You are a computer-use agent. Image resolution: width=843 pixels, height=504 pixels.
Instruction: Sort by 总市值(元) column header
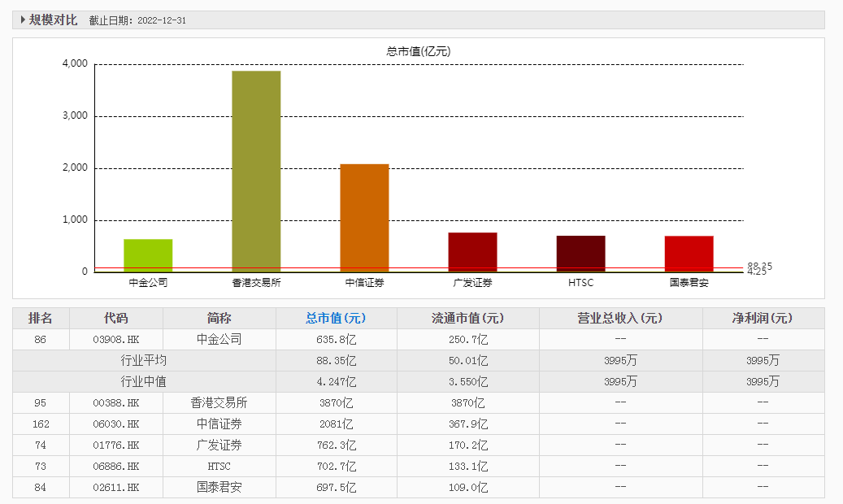click(x=336, y=318)
